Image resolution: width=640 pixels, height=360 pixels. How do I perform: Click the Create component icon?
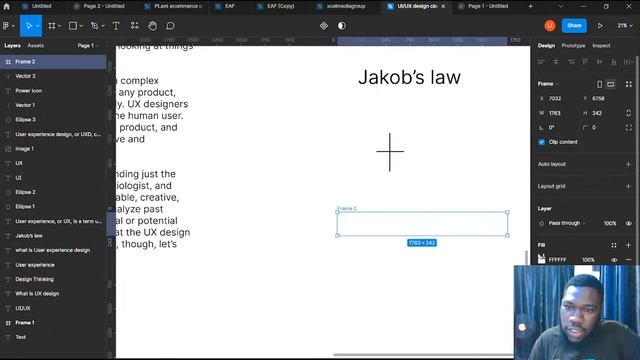point(324,26)
